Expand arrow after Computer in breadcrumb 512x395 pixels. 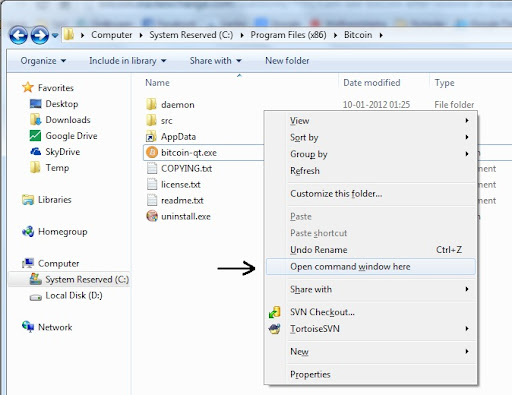[x=141, y=35]
